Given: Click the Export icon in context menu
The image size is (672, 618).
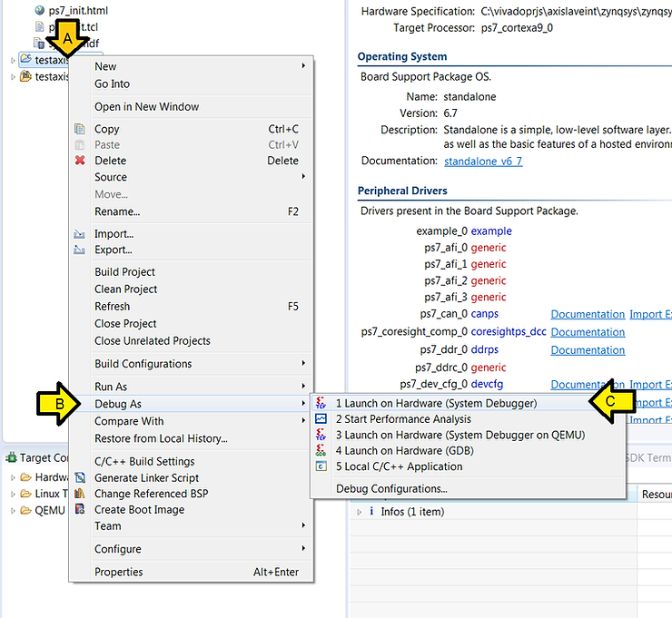Looking at the screenshot, I should coord(79,250).
